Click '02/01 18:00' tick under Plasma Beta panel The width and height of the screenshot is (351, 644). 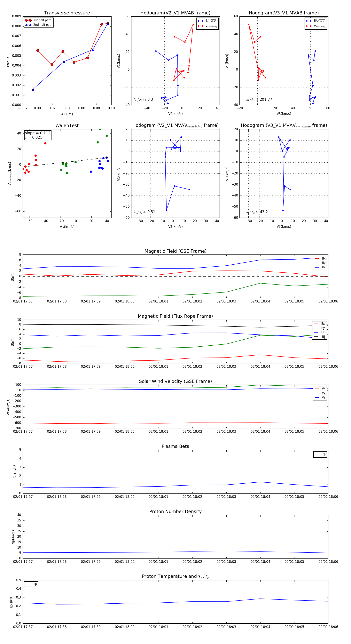[125, 497]
